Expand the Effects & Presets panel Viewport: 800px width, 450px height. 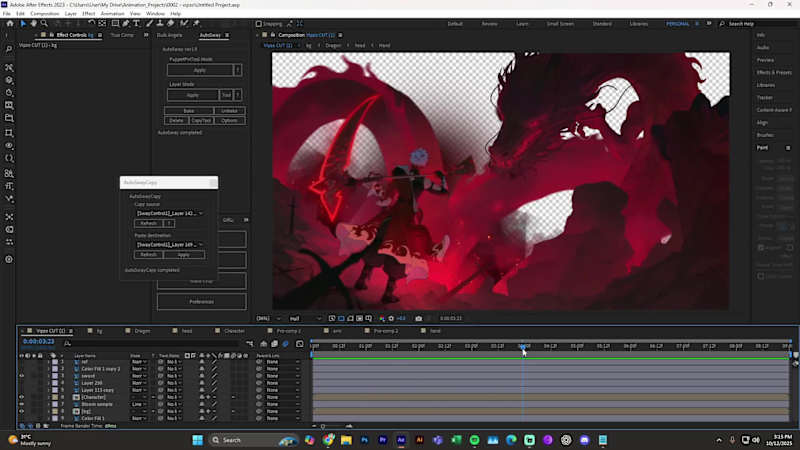tap(774, 72)
